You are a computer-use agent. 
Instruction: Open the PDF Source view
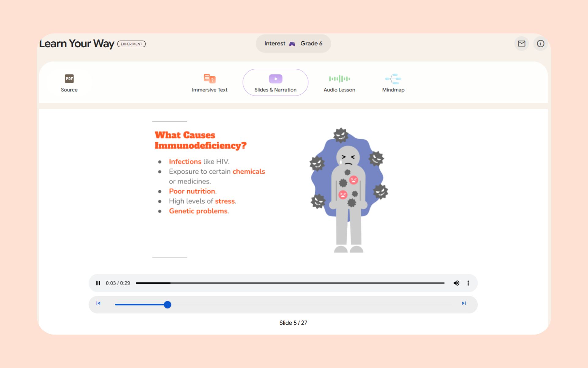[x=69, y=83]
